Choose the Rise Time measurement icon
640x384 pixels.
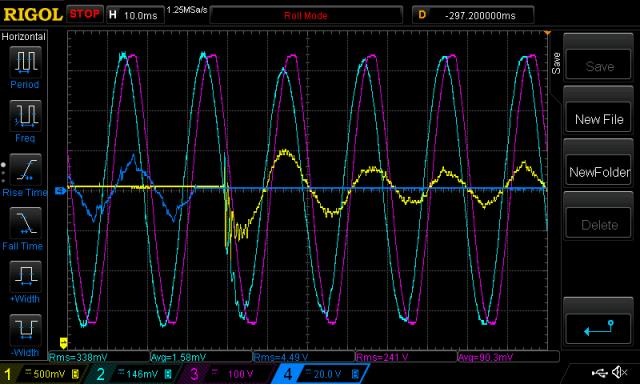(25, 169)
